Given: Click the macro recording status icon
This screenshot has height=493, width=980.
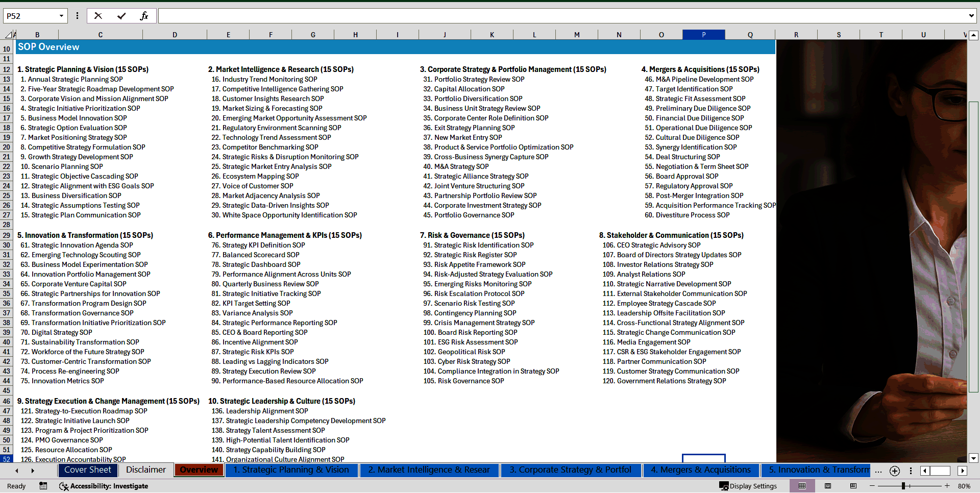Looking at the screenshot, I should pyautogui.click(x=43, y=486).
